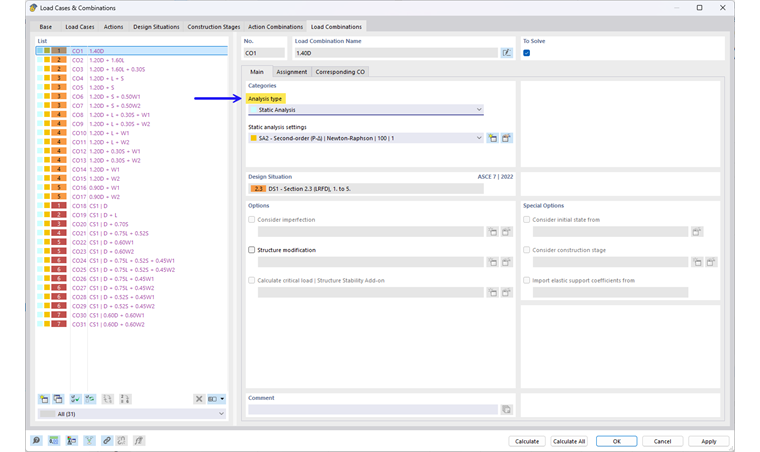Open the Corresponding CO sub-tab
The image size is (760, 452).
click(x=340, y=72)
